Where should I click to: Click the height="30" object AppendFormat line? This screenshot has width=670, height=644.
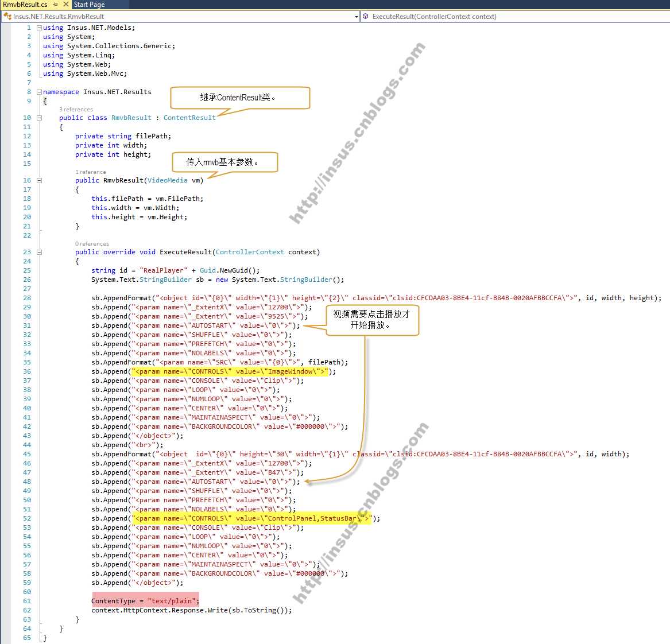[x=360, y=454]
